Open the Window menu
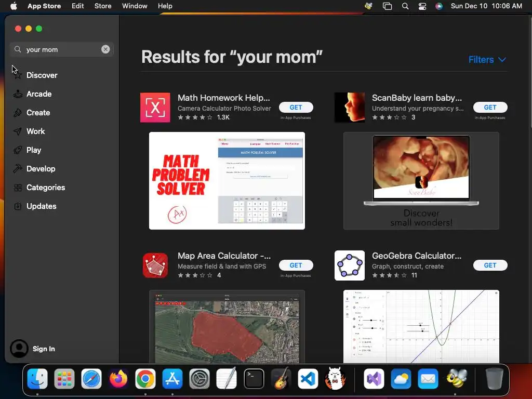The image size is (532, 399). pos(135,6)
